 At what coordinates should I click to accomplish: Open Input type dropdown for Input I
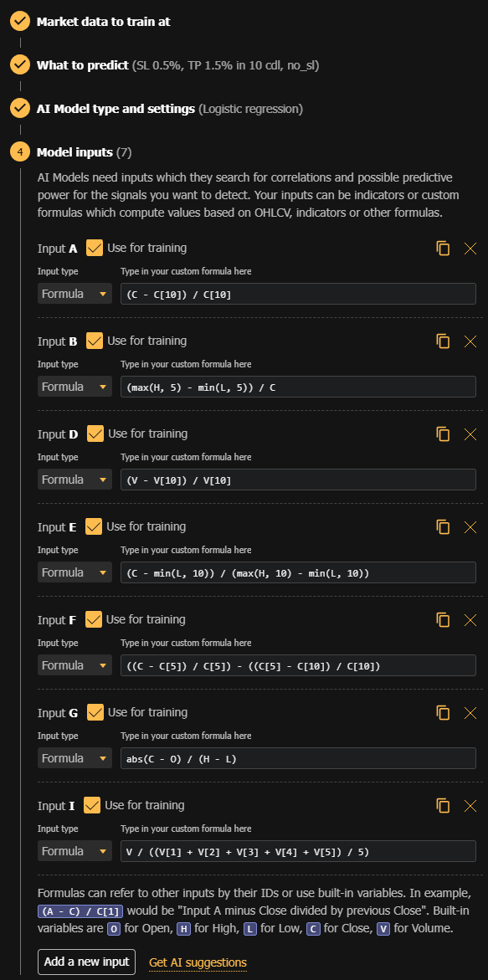point(75,851)
